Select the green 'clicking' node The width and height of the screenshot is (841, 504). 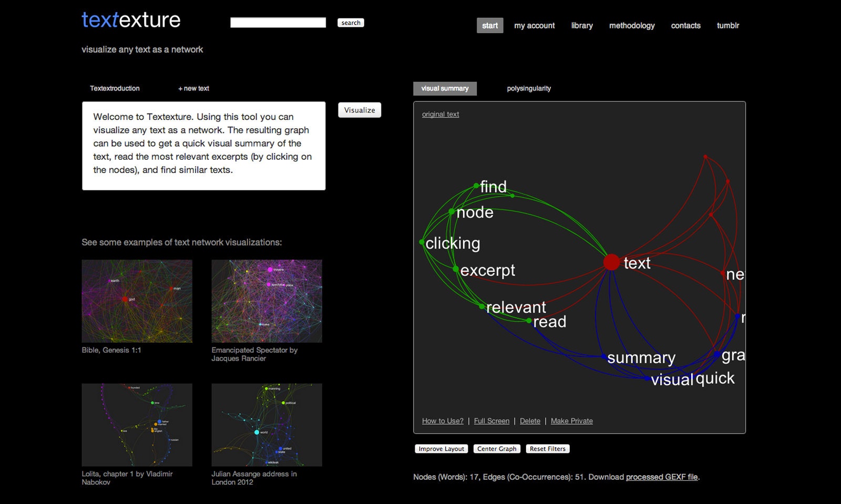pos(422,242)
